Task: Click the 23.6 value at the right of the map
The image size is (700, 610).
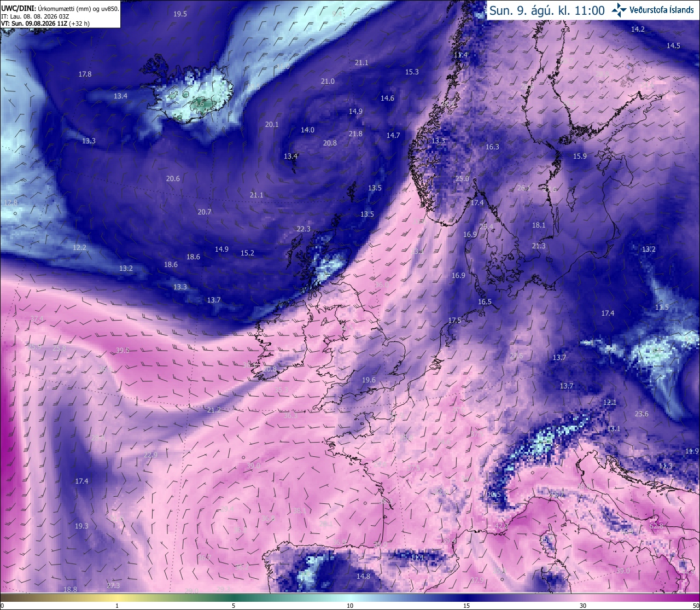Action: [641, 414]
